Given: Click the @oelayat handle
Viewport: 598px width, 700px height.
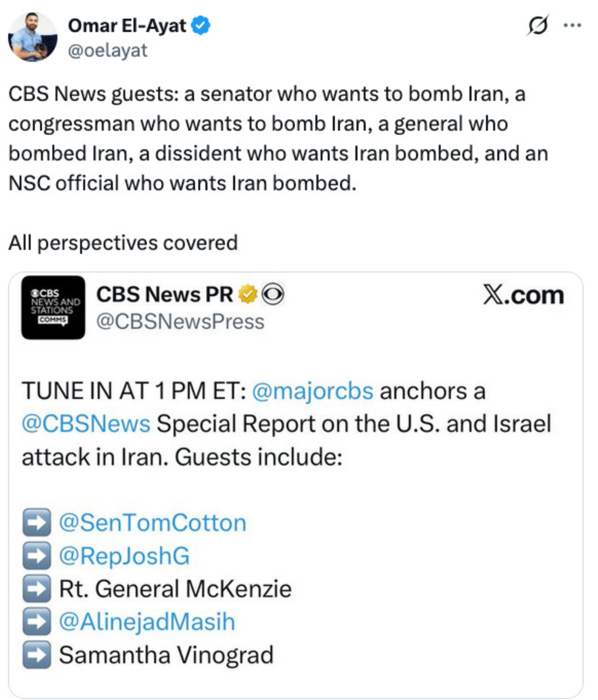Looking at the screenshot, I should [x=107, y=50].
